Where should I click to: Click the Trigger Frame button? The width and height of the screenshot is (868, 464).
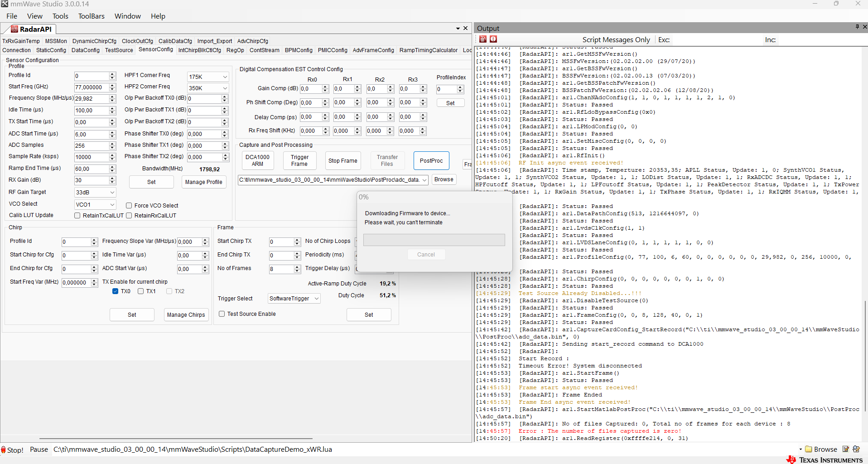[x=299, y=160]
